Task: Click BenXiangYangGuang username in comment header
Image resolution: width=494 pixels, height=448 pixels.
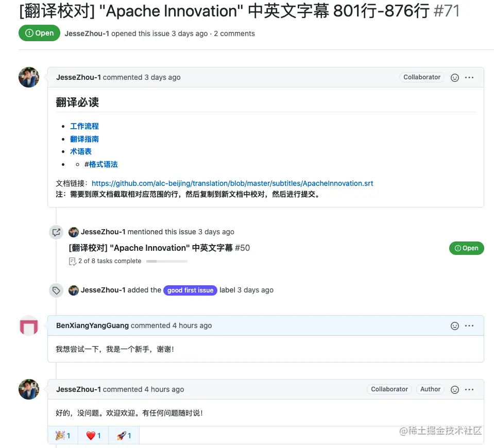Action: pos(92,325)
